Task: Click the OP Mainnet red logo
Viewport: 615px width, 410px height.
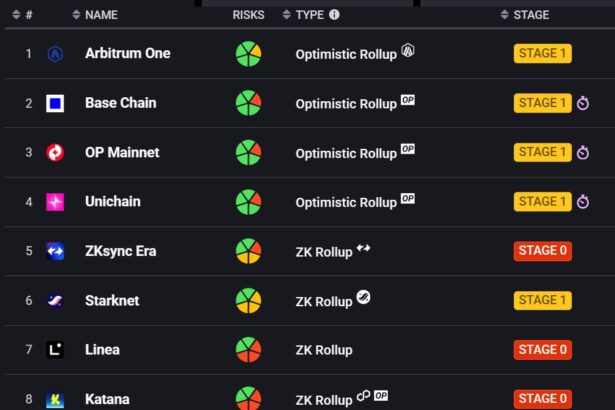Action: click(55, 153)
